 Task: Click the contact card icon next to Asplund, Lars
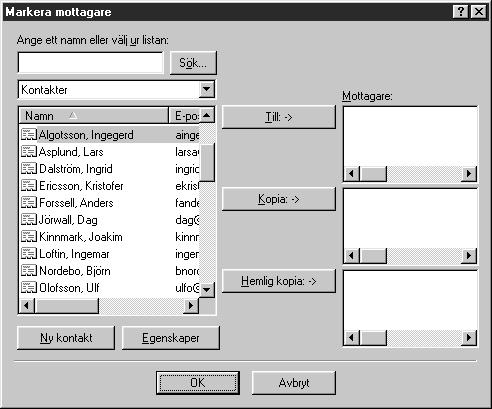pos(29,152)
